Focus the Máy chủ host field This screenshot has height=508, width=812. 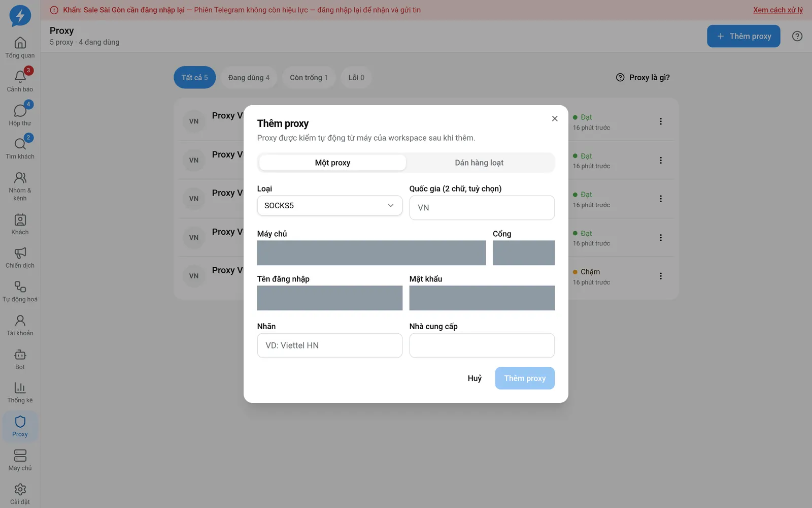(371, 253)
